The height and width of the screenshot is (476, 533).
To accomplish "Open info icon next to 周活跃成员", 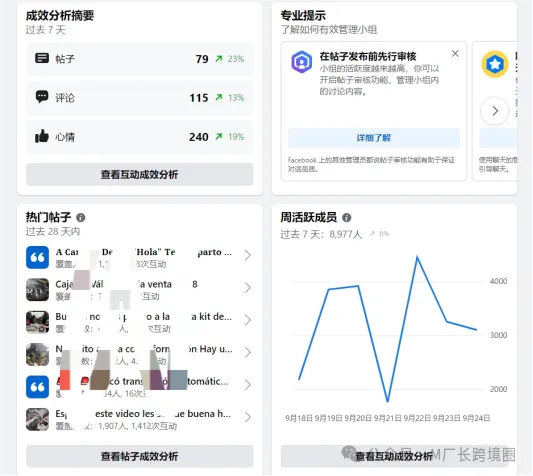I will tap(346, 217).
